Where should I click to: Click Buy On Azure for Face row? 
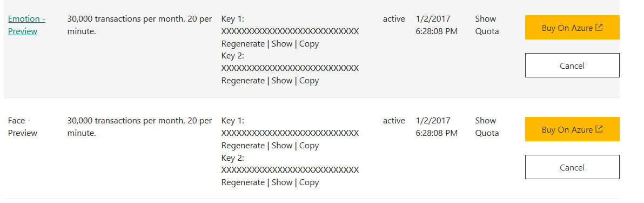572,129
